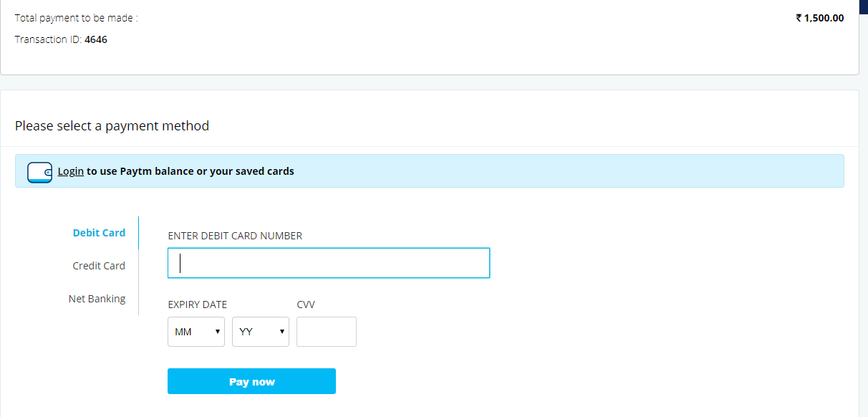Screen dimensions: 868x417
Task: Open the MM month dropdown
Action: point(196,331)
